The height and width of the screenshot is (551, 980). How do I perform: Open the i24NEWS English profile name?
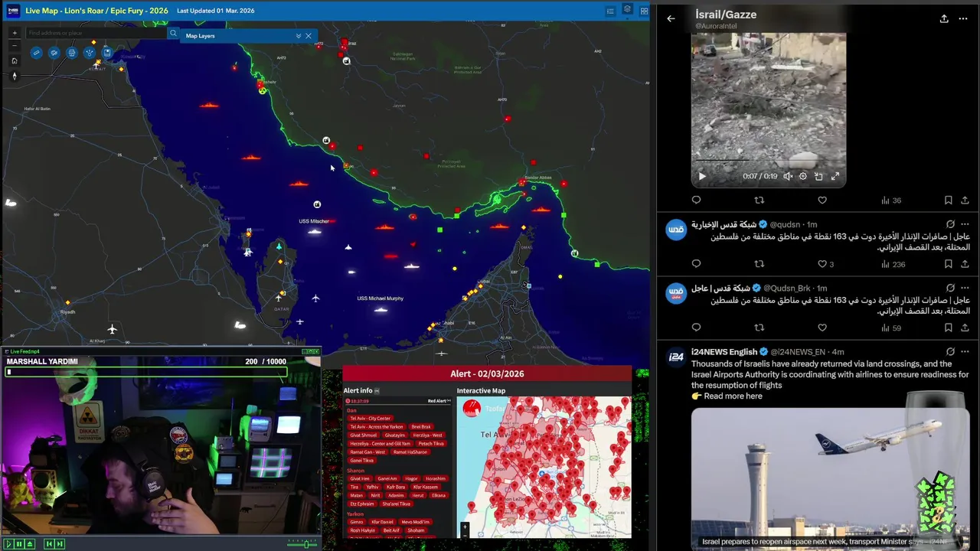pos(724,352)
